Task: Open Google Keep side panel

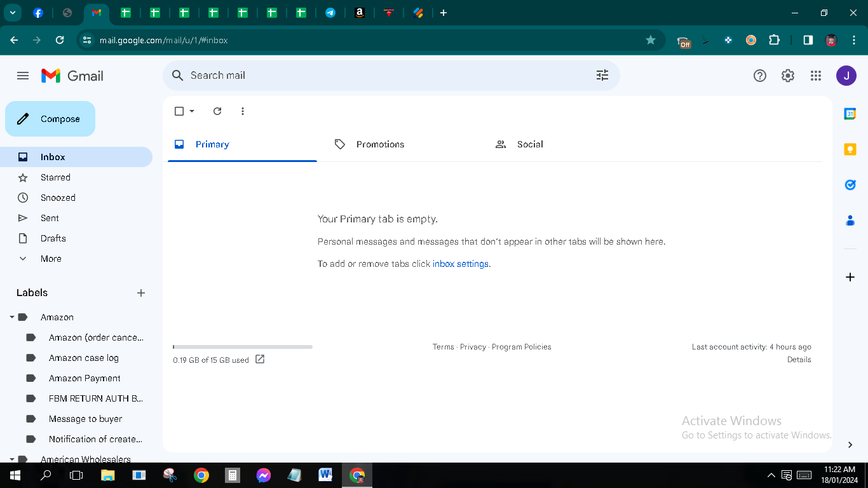Action: [x=850, y=149]
